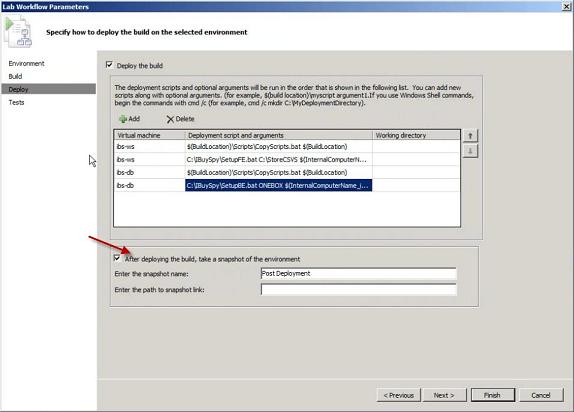
Task: Go to the Tests wizard page
Action: tap(16, 102)
